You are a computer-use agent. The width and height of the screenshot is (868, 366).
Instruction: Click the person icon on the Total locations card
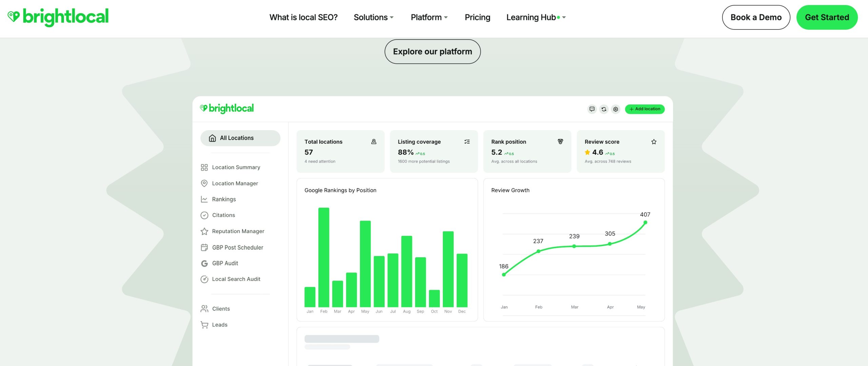(x=374, y=142)
